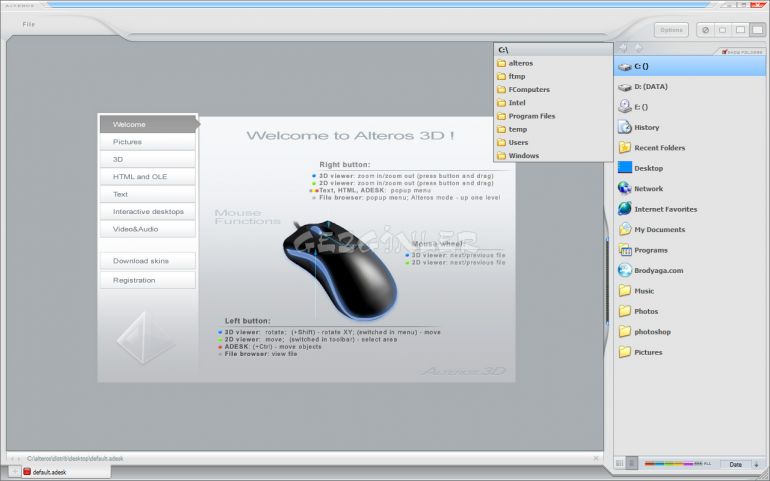Select the Welcome tab
770x481 pixels.
click(x=149, y=124)
